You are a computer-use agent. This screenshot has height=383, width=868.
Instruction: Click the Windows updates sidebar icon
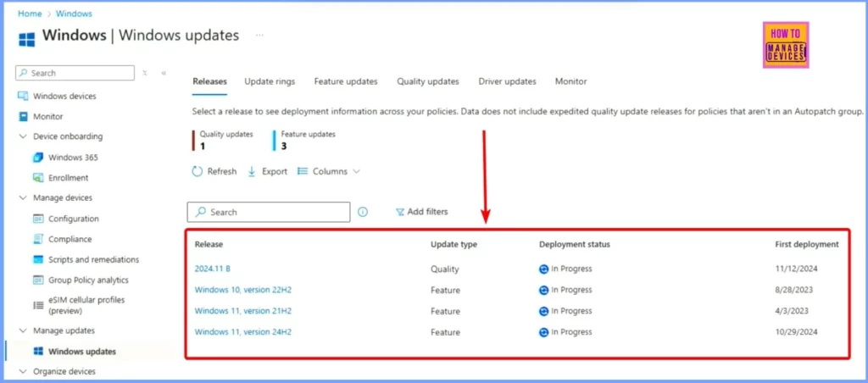pyautogui.click(x=38, y=352)
